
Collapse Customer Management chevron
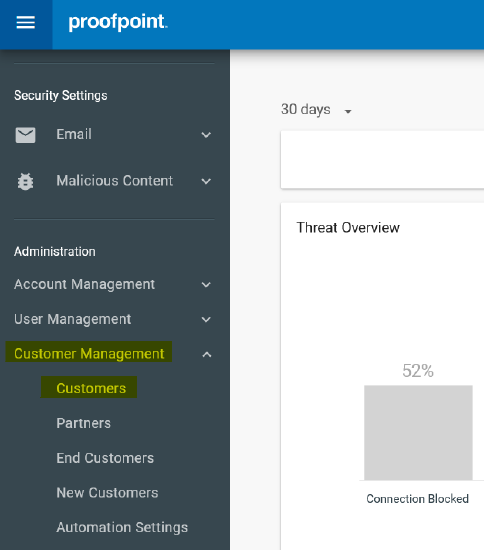click(207, 354)
